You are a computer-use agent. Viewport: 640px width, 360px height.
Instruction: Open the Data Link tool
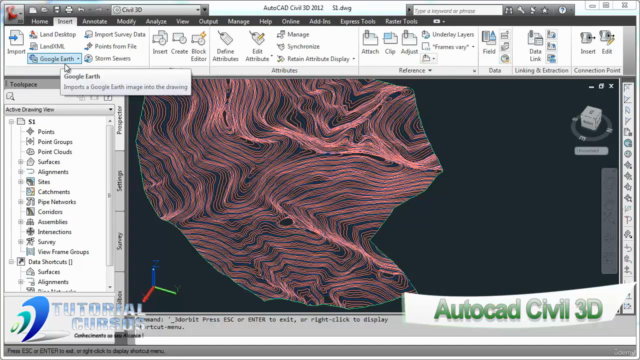pyautogui.click(x=535, y=46)
